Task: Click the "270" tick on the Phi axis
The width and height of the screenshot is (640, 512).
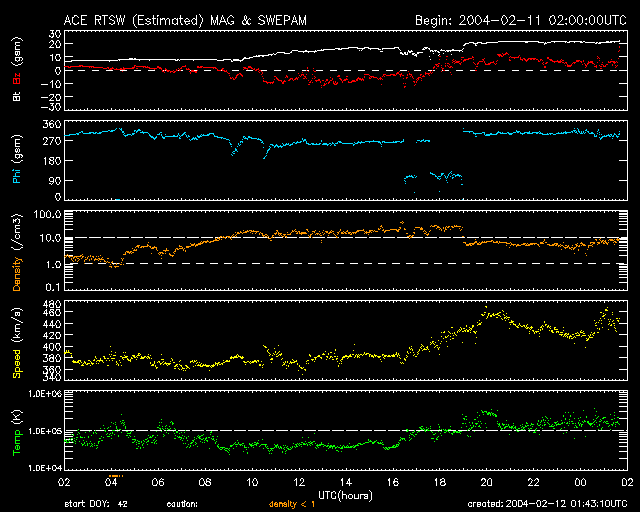Action: tap(52, 141)
